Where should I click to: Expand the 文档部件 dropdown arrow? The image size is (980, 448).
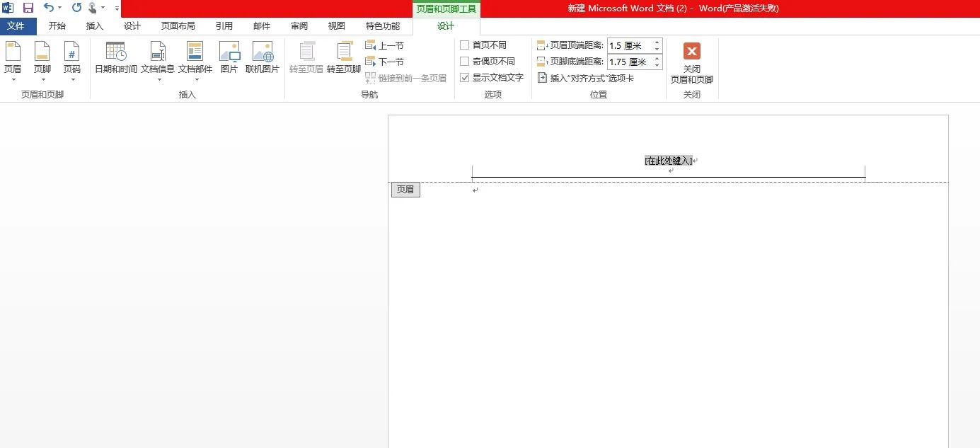pyautogui.click(x=196, y=80)
